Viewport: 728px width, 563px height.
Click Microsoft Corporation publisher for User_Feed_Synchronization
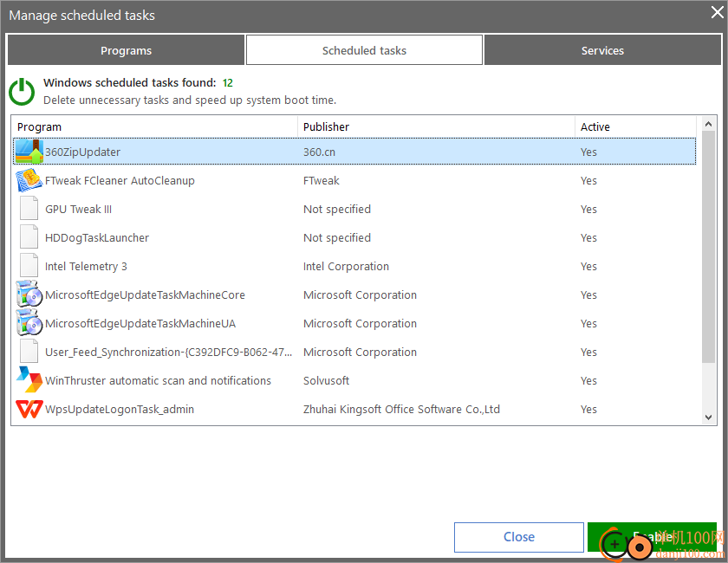click(x=360, y=353)
